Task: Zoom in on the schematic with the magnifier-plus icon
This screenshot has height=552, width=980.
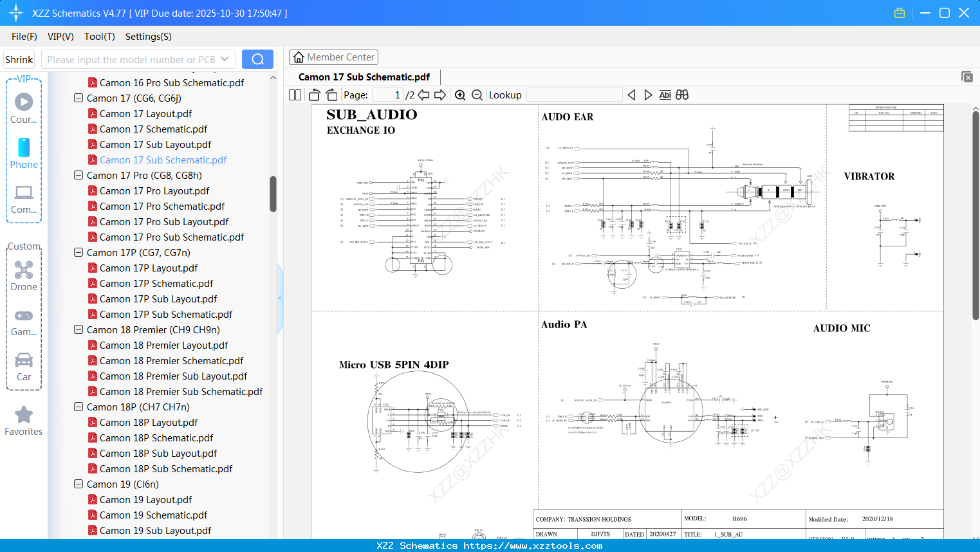Action: pos(460,95)
